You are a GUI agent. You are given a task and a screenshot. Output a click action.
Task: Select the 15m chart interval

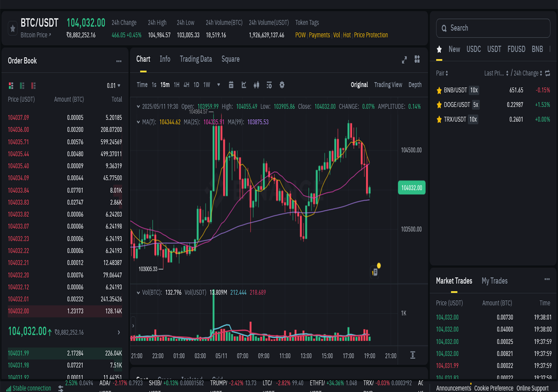click(165, 85)
